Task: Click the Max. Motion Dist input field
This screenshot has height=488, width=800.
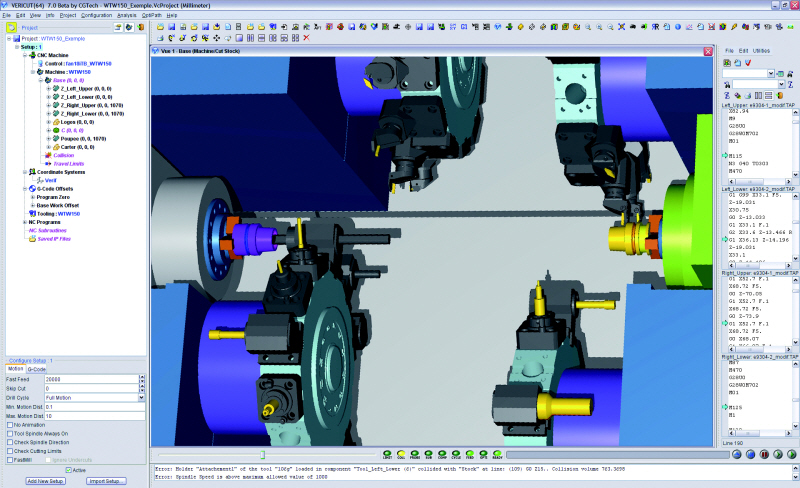Action: point(94,416)
